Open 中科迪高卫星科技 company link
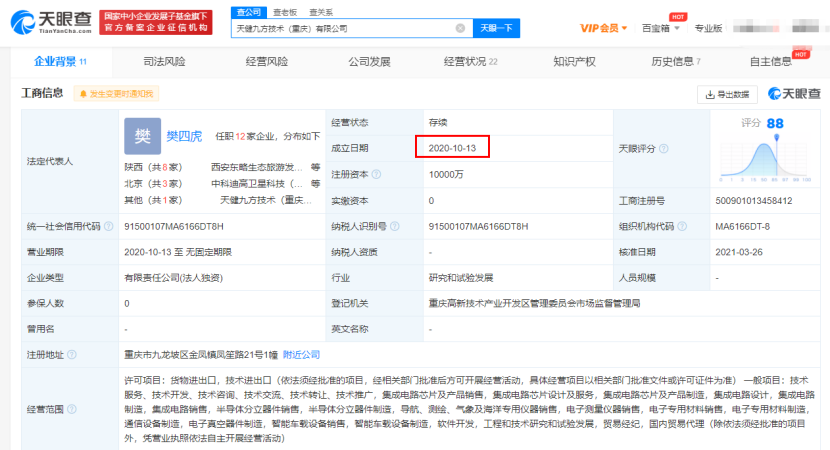 click(257, 184)
